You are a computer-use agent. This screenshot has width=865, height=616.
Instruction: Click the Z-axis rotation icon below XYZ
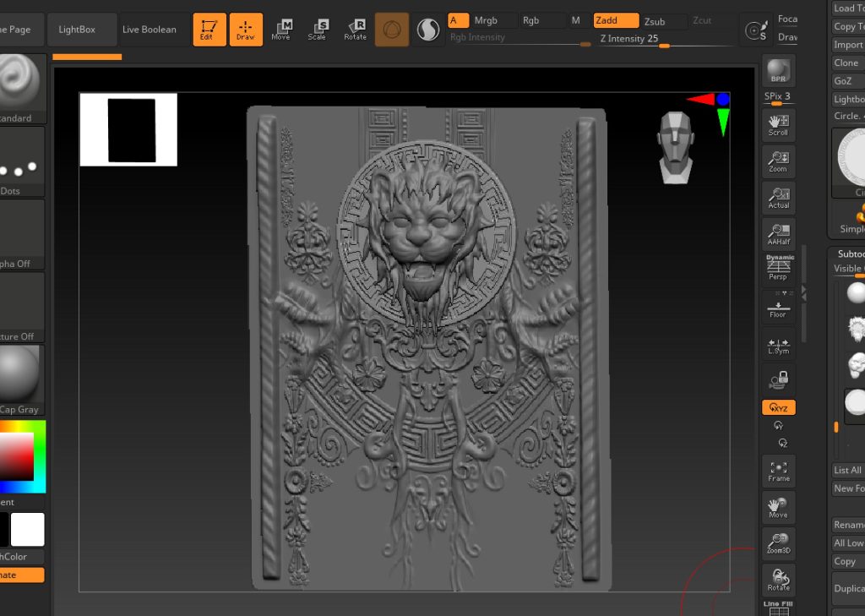pos(783,444)
